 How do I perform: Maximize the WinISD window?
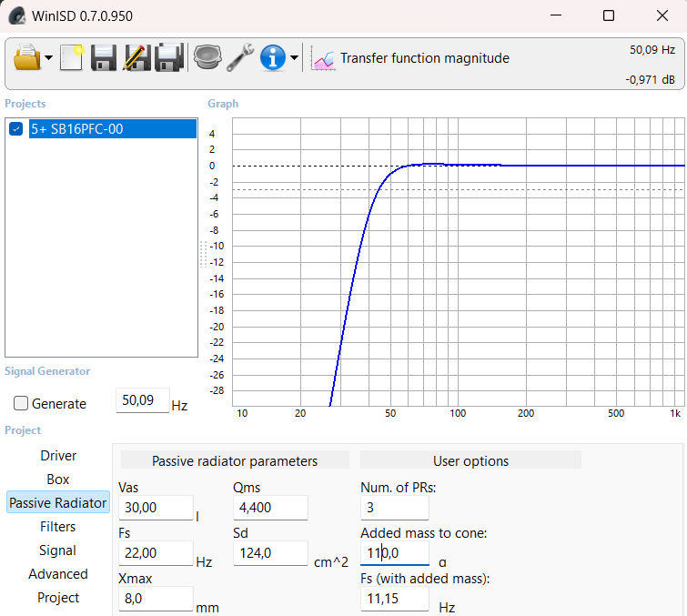(609, 15)
